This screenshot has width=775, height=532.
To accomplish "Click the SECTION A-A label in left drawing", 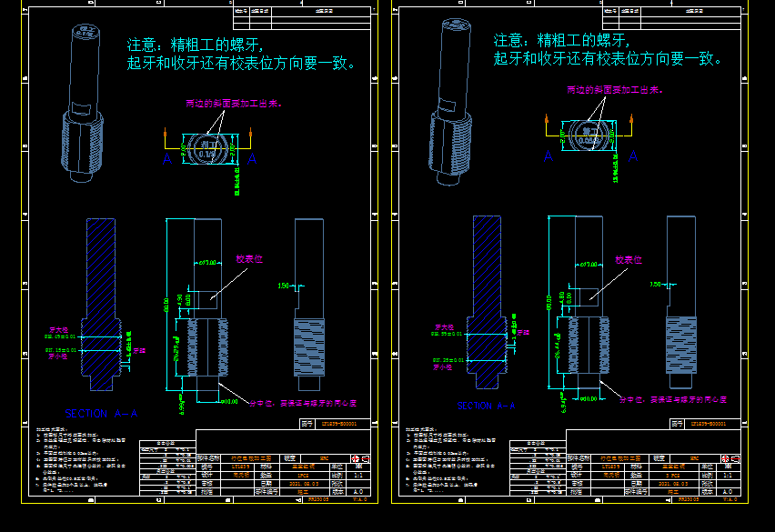I will click(100, 413).
